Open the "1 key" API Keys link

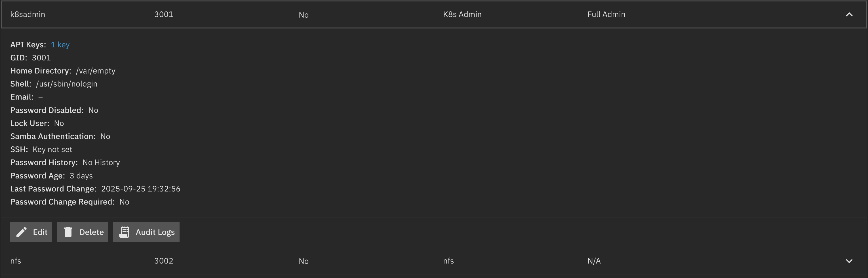60,45
